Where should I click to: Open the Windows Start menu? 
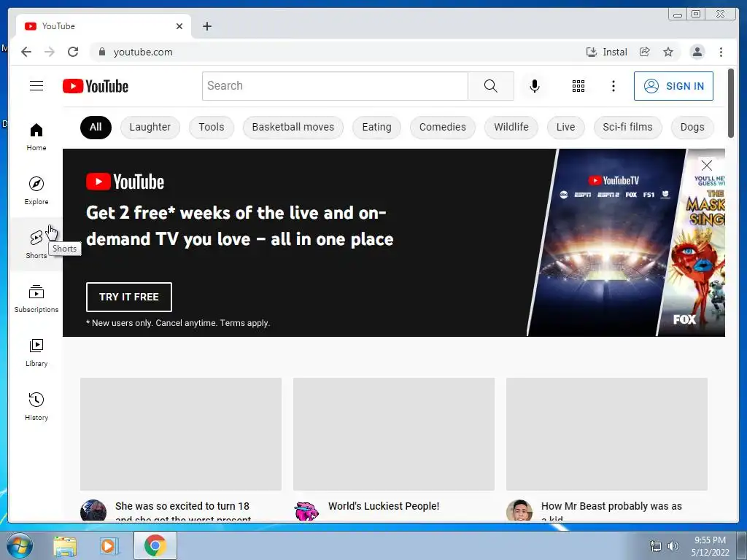[20, 545]
